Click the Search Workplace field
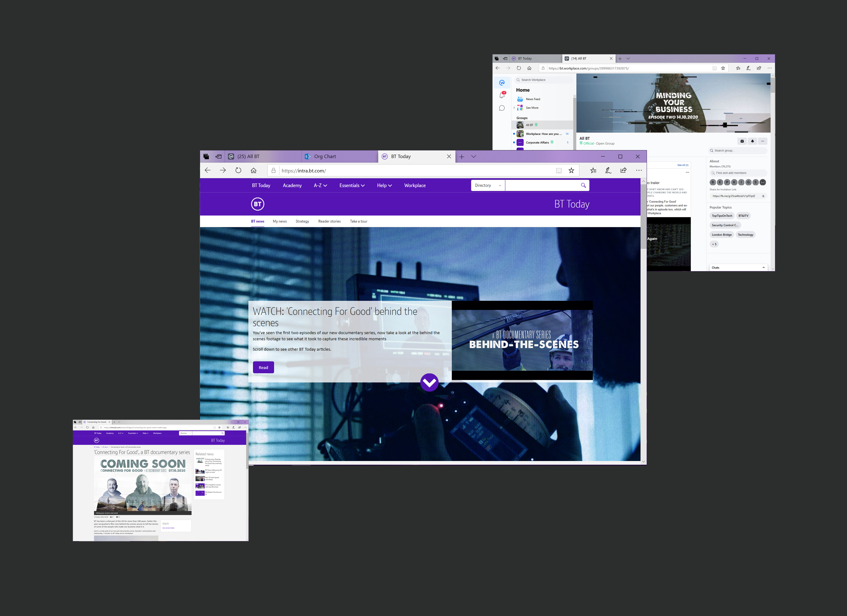 click(x=543, y=80)
